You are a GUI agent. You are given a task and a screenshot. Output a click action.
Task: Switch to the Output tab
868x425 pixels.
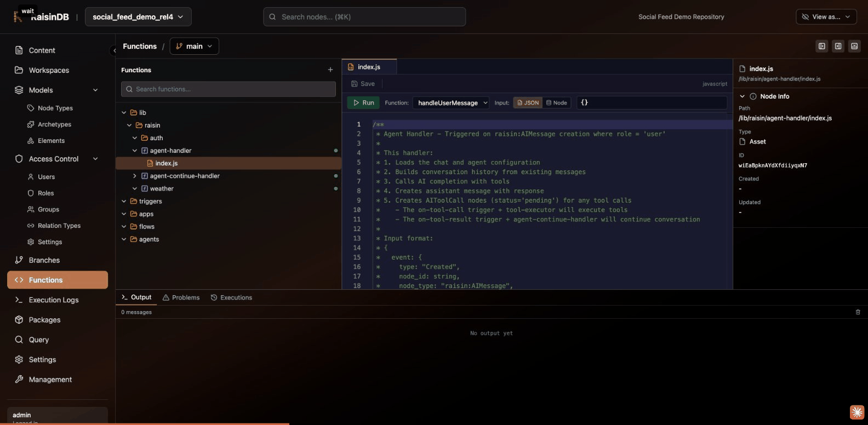(136, 297)
